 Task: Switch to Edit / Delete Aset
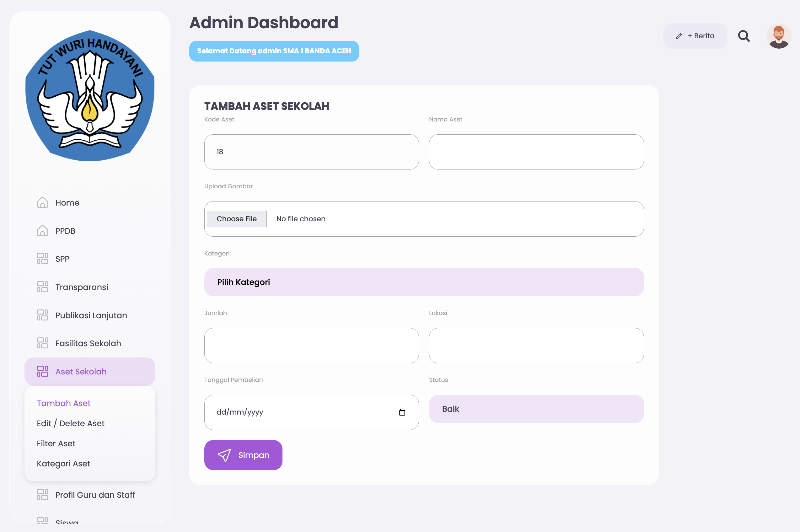[70, 423]
